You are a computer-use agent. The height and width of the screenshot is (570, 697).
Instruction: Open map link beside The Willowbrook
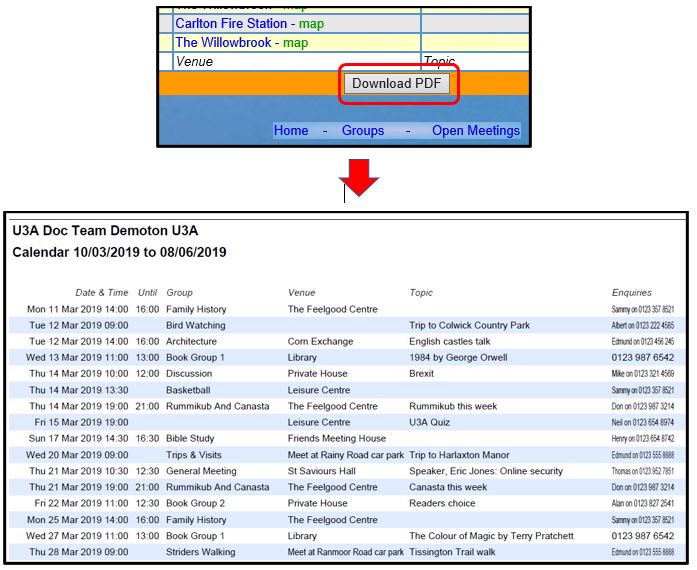[x=295, y=42]
